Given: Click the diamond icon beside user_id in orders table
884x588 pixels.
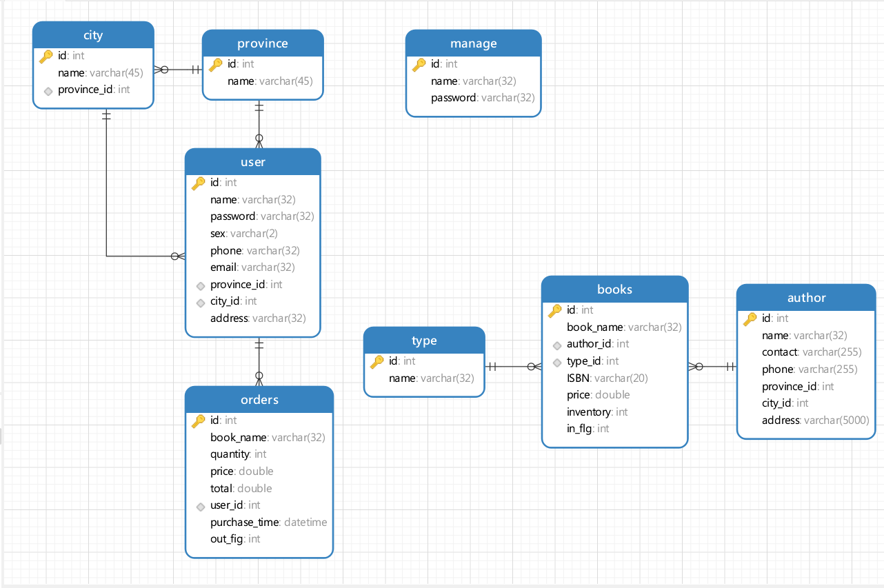Looking at the screenshot, I should click(200, 506).
